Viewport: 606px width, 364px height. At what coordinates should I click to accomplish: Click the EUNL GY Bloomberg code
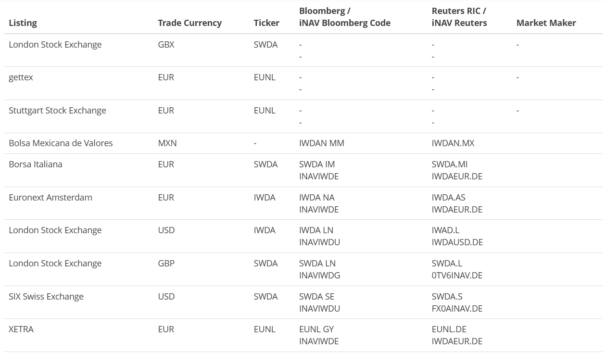point(316,329)
